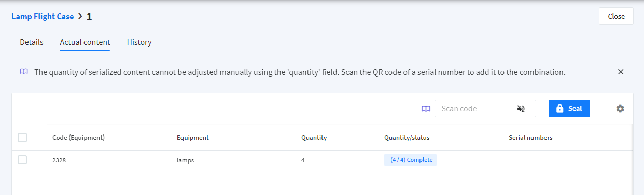Click the book icon in info banner

tap(24, 72)
